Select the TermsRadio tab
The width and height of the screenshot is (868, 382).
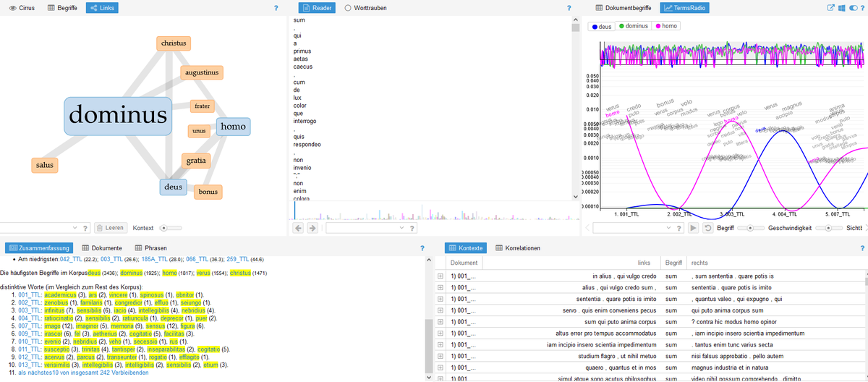tap(686, 7)
